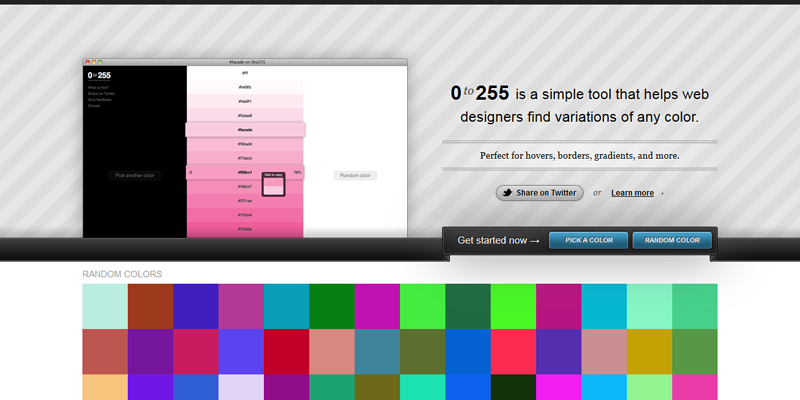The width and height of the screenshot is (800, 400).
Task: Choose the rust brown color swatch
Action: tap(151, 306)
